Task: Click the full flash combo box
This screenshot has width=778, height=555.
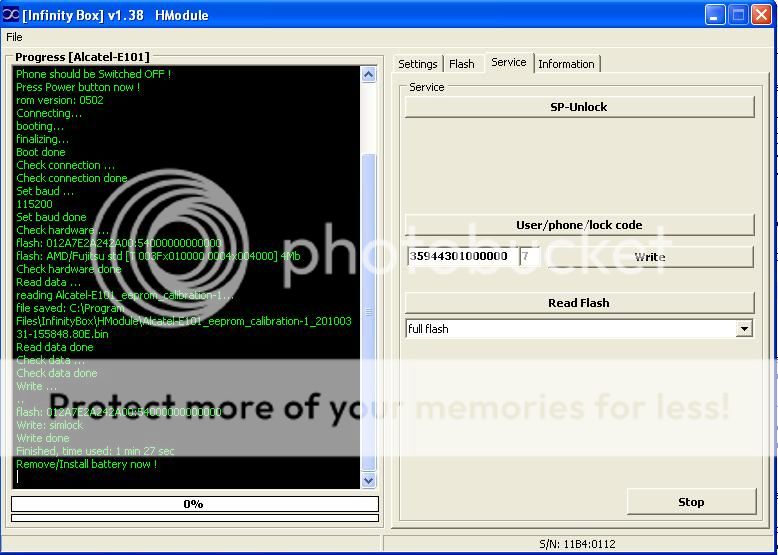Action: (x=570, y=329)
